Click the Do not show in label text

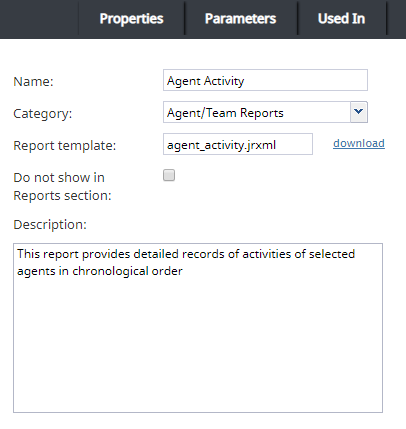coord(59,178)
